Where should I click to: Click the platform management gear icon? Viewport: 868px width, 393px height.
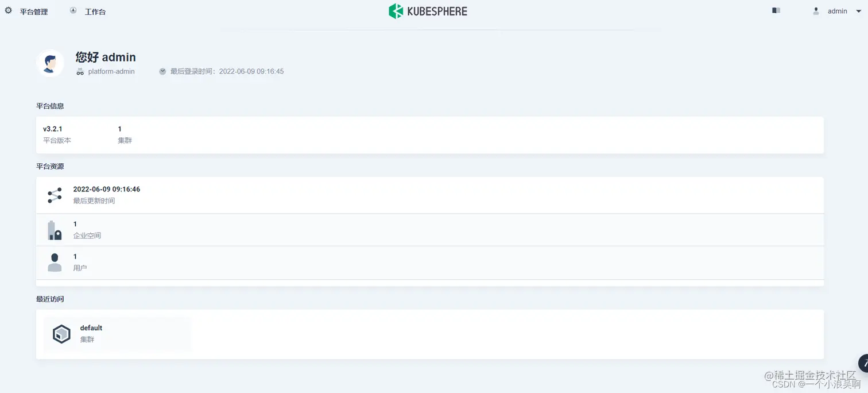[8, 10]
